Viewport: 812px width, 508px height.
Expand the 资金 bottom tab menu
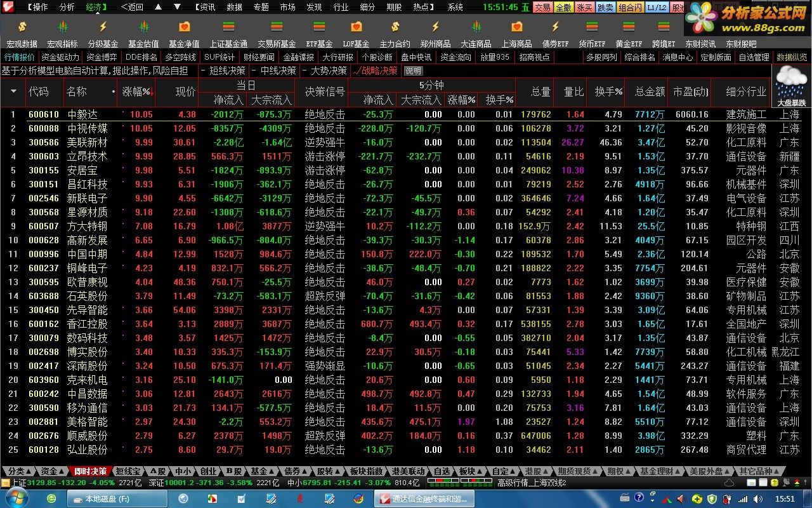coord(52,471)
